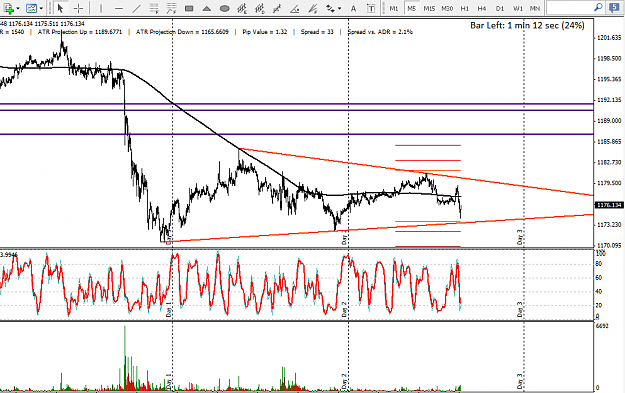Select the trendline by angle tool
The image size is (625, 393).
(295, 8)
